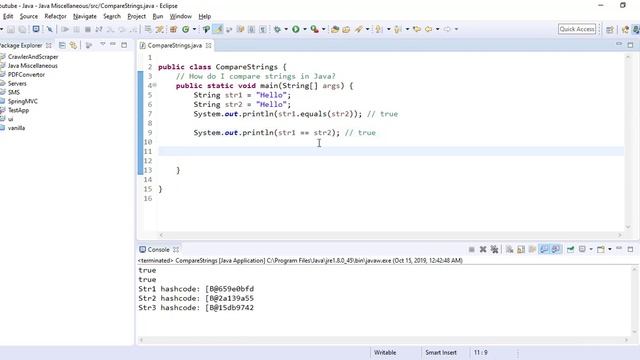The height and width of the screenshot is (360, 640).
Task: Maximize the Package Explorer panel
Action: pyautogui.click(x=124, y=44)
